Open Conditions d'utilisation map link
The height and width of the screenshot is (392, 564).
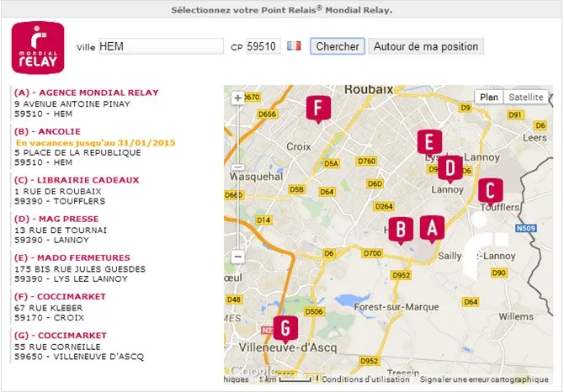coord(365,379)
